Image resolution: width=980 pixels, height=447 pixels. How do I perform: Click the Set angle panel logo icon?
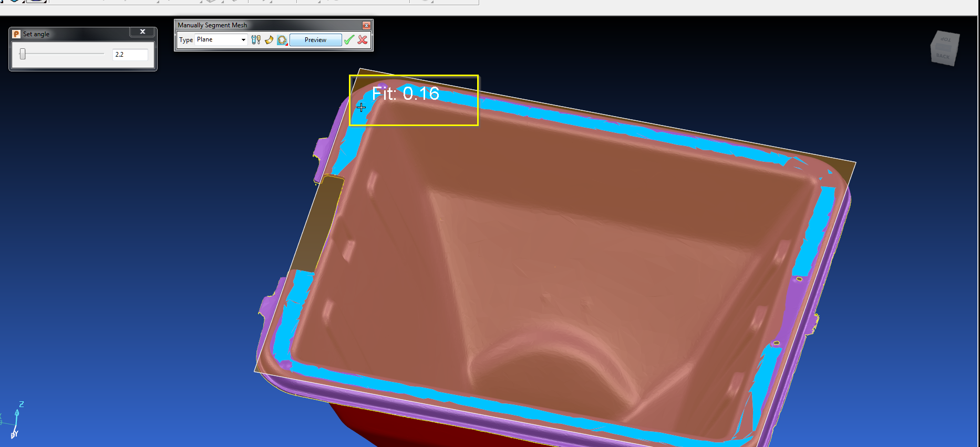point(16,34)
